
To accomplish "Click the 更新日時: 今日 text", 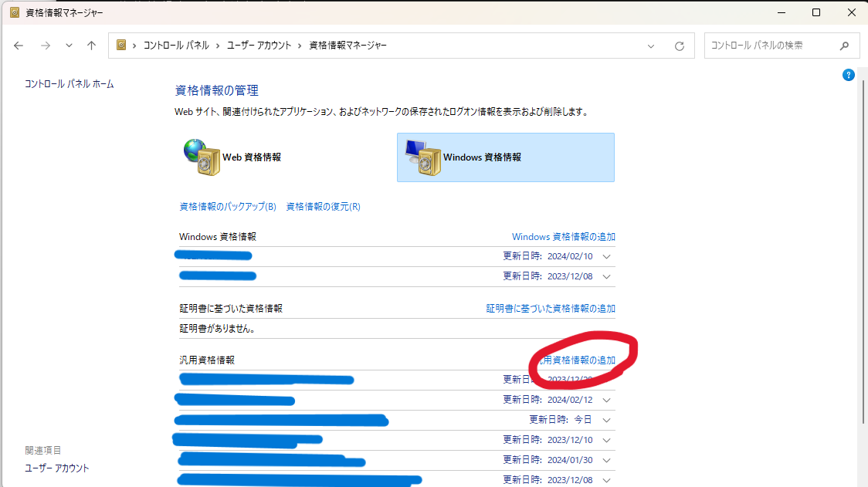I will click(x=561, y=420).
